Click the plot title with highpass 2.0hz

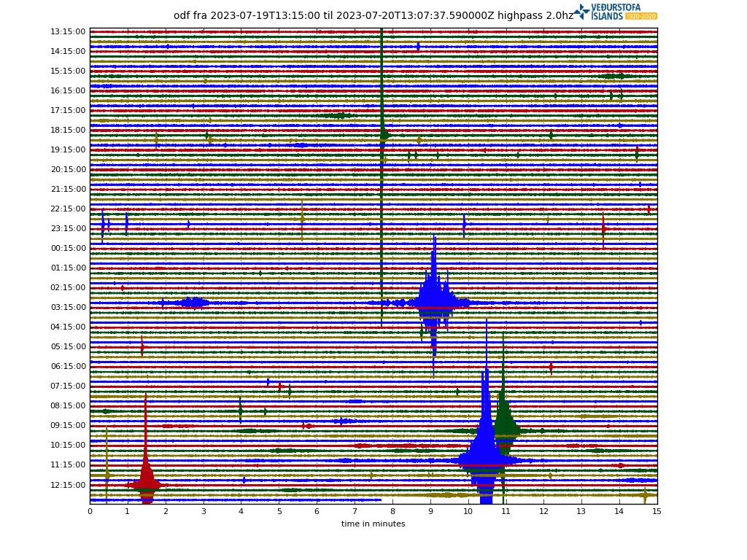[373, 15]
